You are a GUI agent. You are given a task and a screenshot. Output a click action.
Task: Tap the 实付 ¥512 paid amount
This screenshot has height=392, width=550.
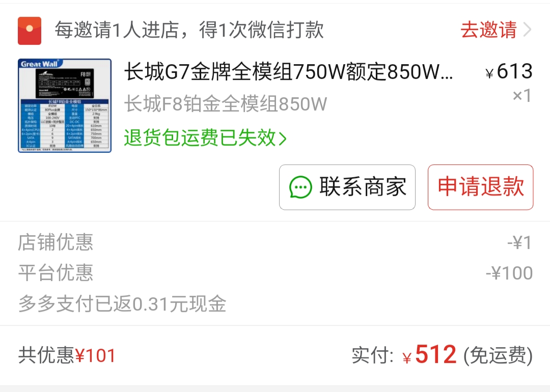[404, 355]
